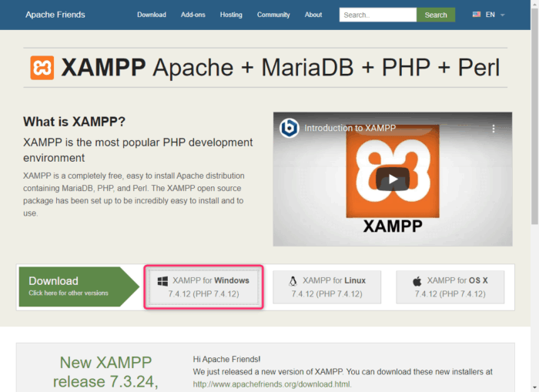539x392 pixels.
Task: Download XAMPP for OS X 7.4.12
Action: coord(450,287)
